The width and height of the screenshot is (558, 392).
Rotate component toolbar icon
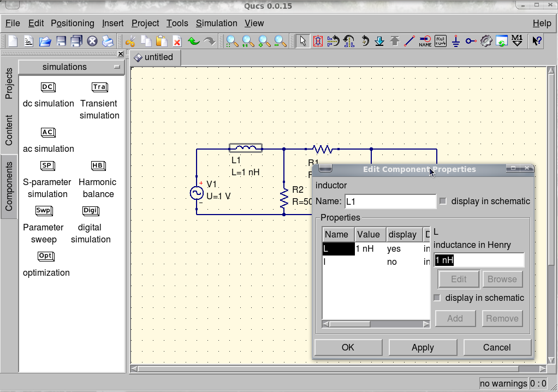click(x=365, y=41)
